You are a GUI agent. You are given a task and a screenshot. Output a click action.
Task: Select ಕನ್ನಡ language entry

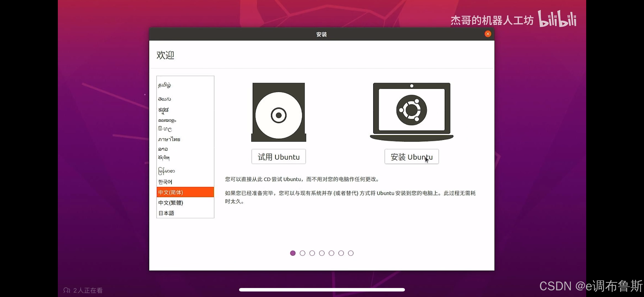pyautogui.click(x=185, y=110)
